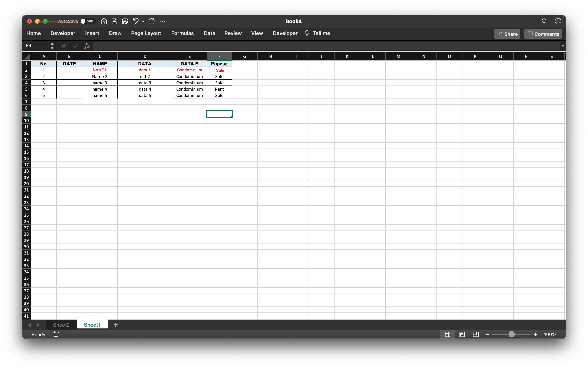Click the Share button
This screenshot has width=588, height=368.
tap(507, 33)
